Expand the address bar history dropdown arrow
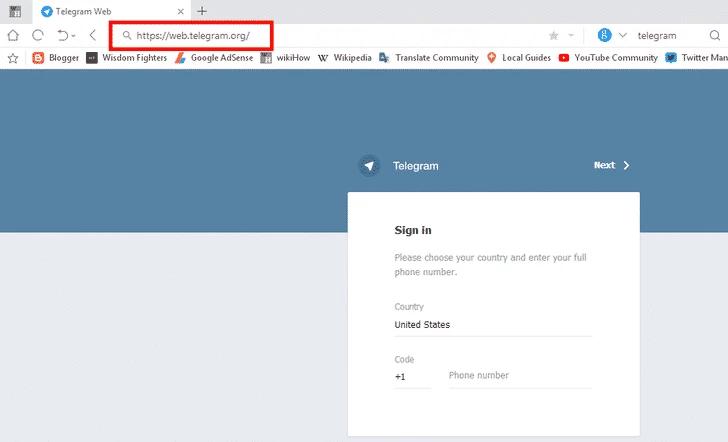The width and height of the screenshot is (728, 442). (x=571, y=36)
